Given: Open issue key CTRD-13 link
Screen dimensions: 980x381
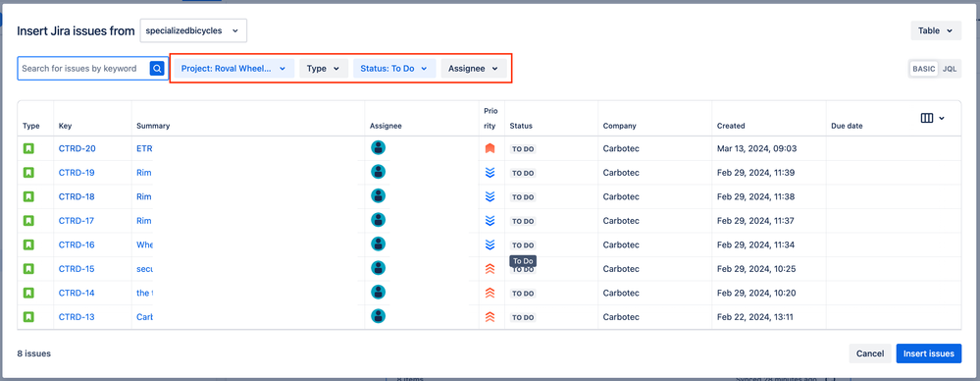Looking at the screenshot, I should pos(77,317).
